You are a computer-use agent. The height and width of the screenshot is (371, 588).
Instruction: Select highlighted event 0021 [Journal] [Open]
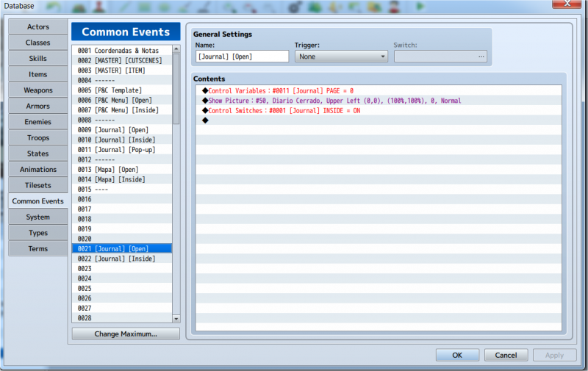click(x=122, y=249)
